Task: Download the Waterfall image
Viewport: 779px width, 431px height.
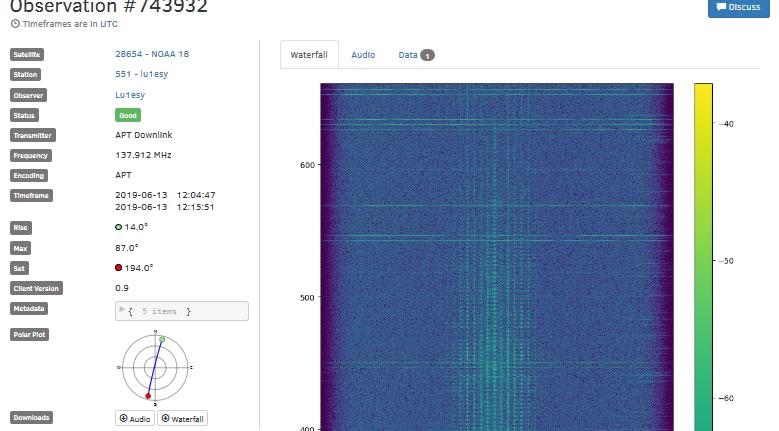Action: (182, 419)
